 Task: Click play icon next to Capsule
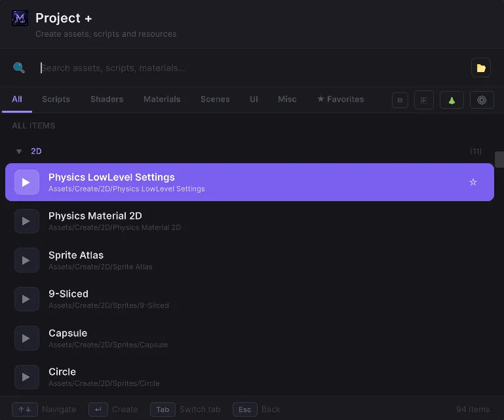(x=27, y=338)
